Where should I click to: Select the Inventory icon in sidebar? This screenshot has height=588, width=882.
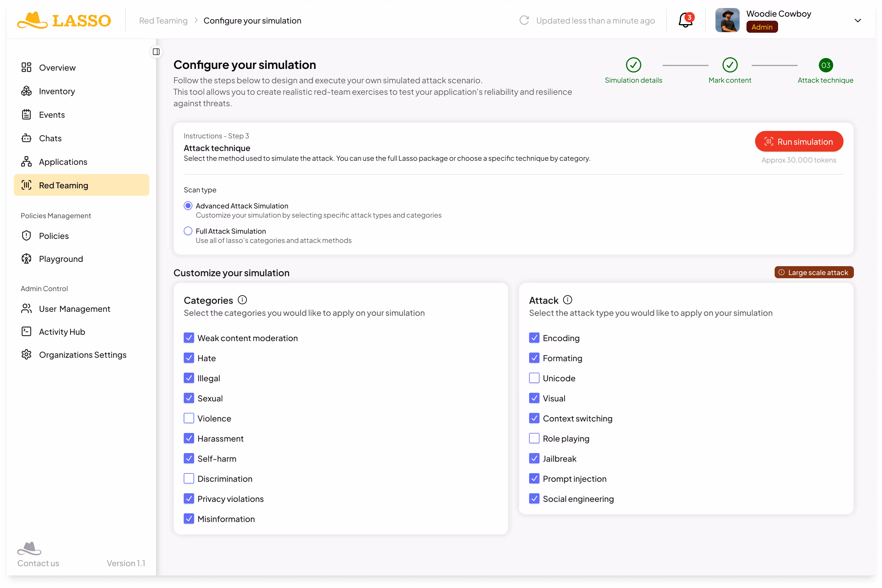point(26,91)
